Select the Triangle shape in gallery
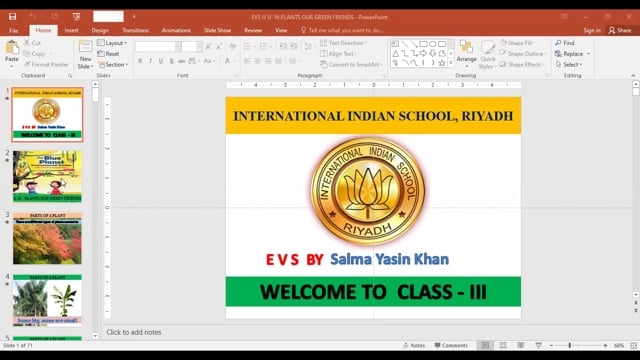640x360 pixels. [396, 53]
